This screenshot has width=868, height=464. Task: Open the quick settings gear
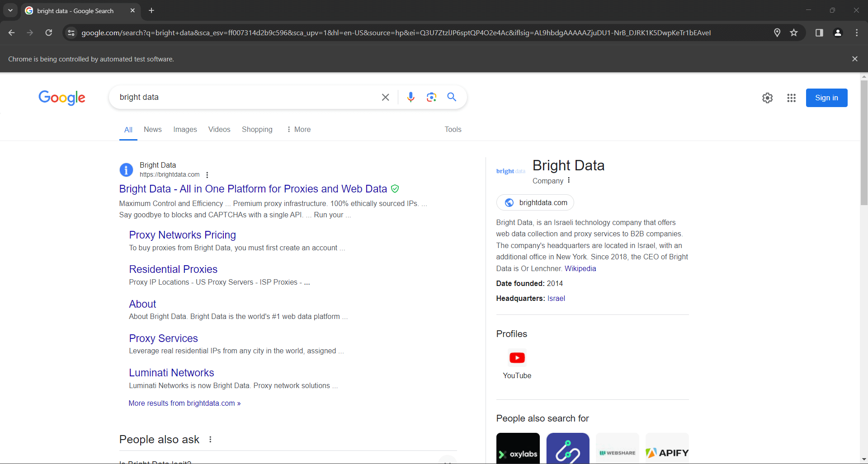tap(768, 98)
